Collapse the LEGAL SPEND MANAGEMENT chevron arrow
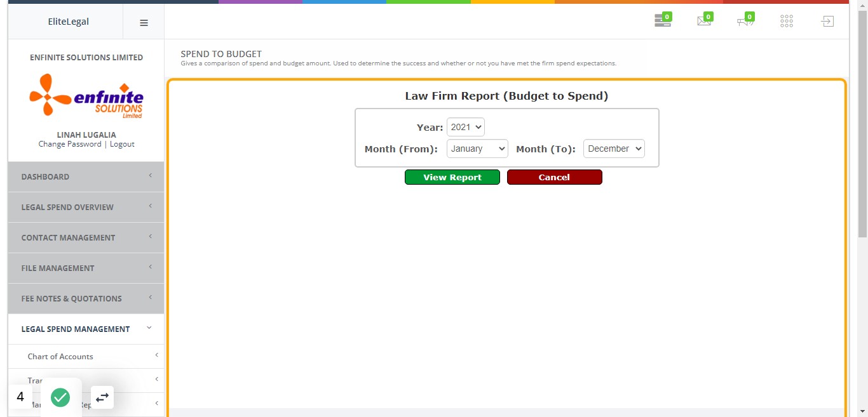Screen dimensions: 868x417 tap(149, 328)
